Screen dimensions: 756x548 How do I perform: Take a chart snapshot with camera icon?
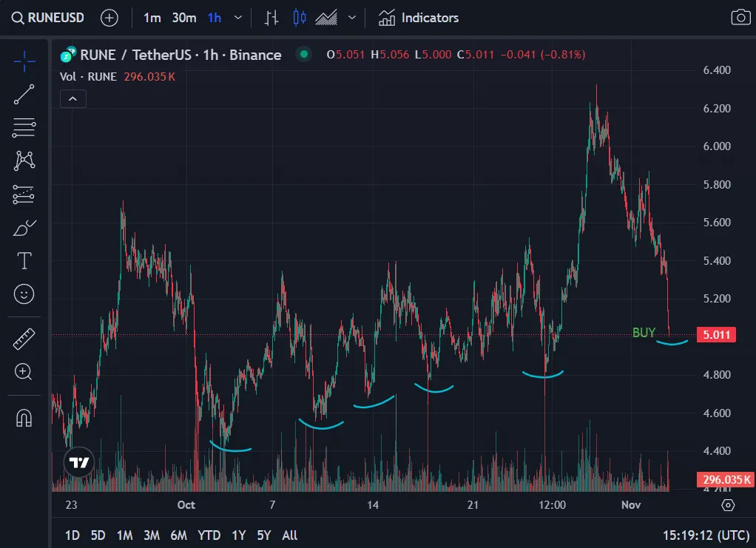pos(740,18)
